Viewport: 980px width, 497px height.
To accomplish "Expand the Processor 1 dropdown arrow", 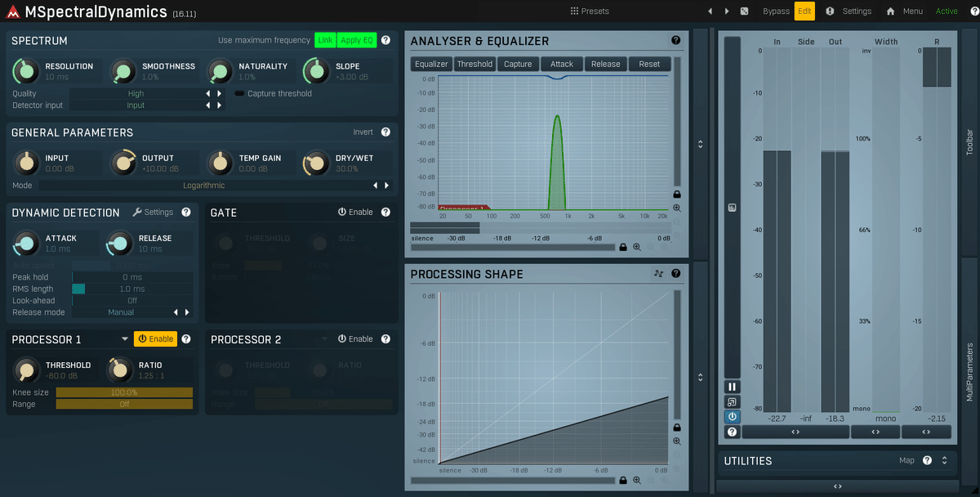I will coord(125,338).
